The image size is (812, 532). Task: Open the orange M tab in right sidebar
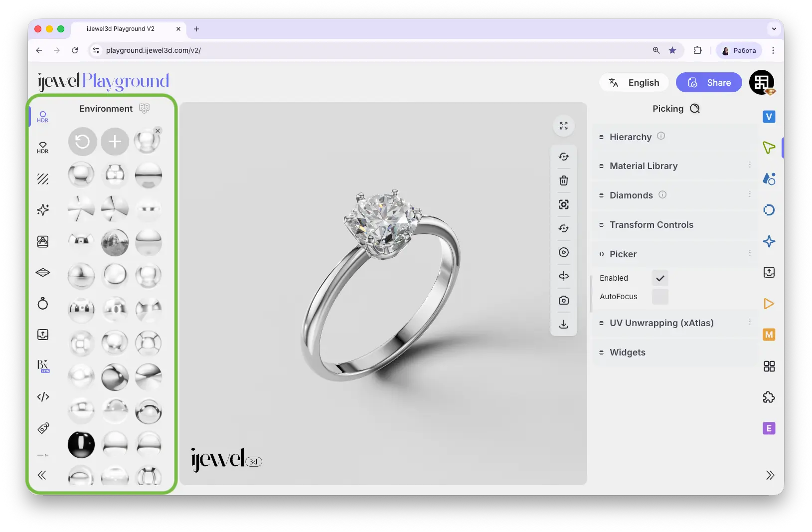point(769,335)
